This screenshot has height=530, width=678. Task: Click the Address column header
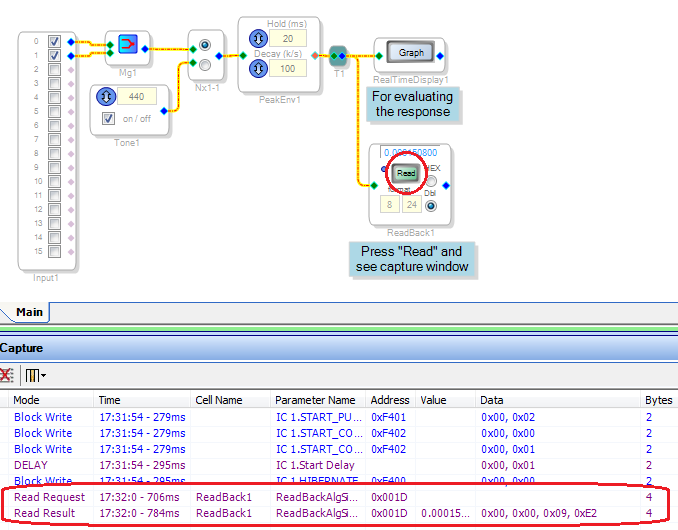click(390, 400)
